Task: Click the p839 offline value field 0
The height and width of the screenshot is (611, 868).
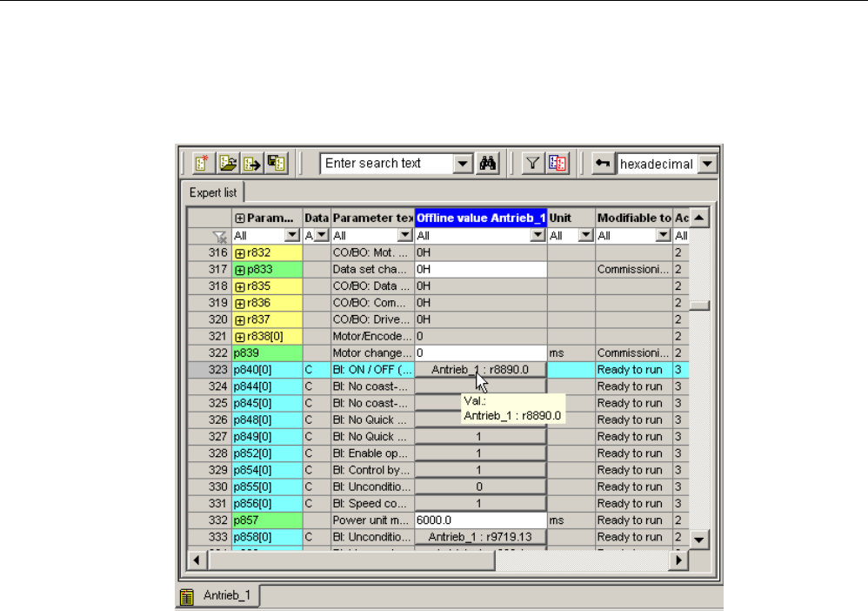Action: coord(480,352)
